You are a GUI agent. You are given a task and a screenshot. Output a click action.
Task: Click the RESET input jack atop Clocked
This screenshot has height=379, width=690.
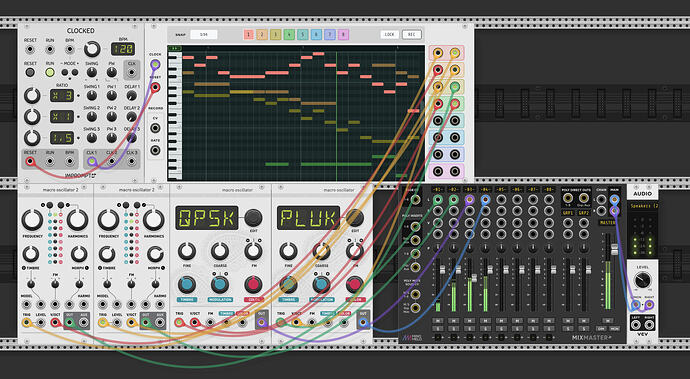[x=30, y=49]
